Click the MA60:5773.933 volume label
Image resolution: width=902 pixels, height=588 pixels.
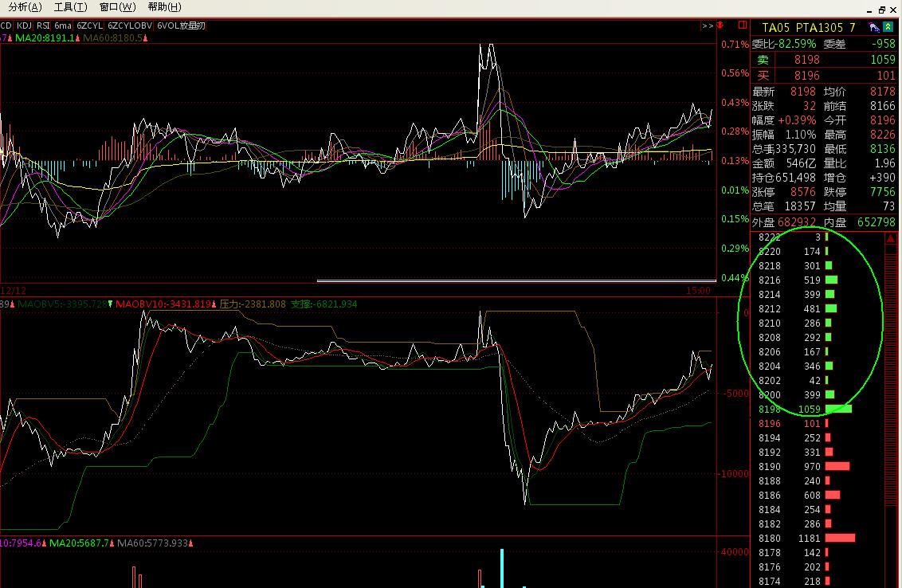point(152,543)
